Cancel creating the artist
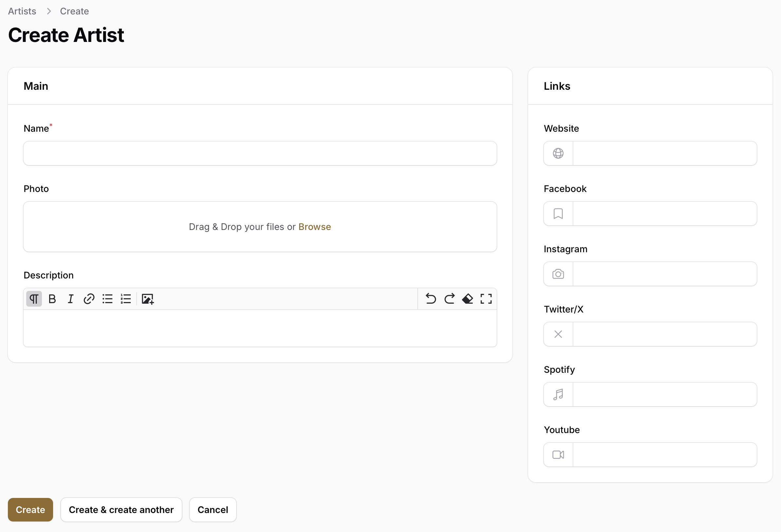The image size is (781, 532). [x=213, y=509]
